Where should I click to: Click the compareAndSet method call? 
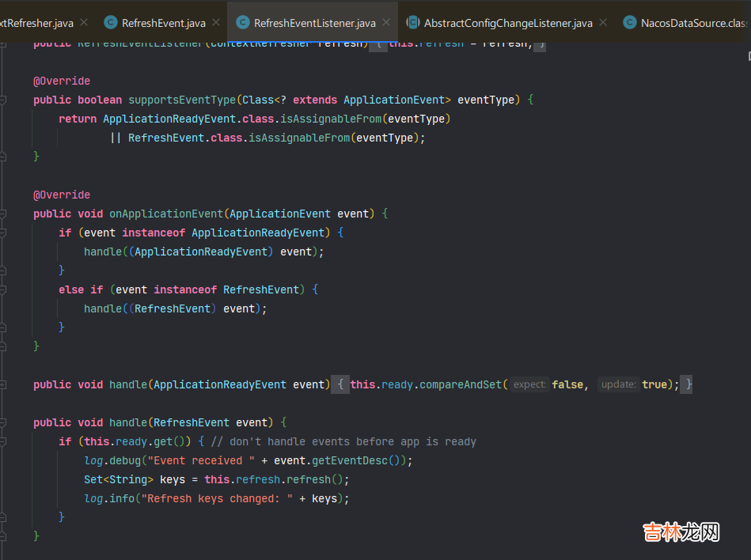(x=461, y=384)
